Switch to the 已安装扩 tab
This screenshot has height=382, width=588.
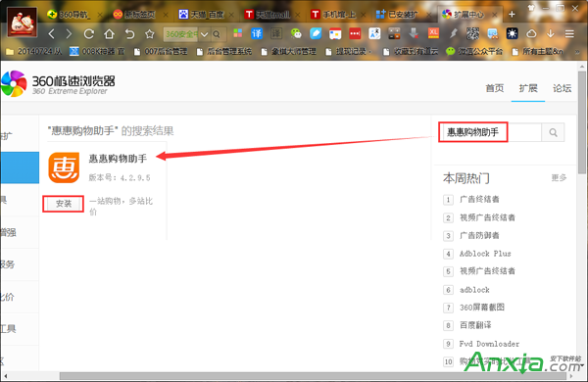[404, 15]
